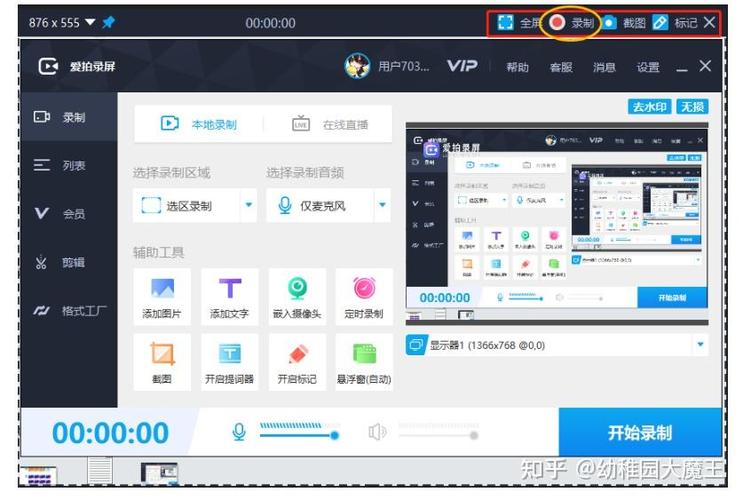
Task: Click the 去水印 remove watermark button
Action: [x=650, y=107]
